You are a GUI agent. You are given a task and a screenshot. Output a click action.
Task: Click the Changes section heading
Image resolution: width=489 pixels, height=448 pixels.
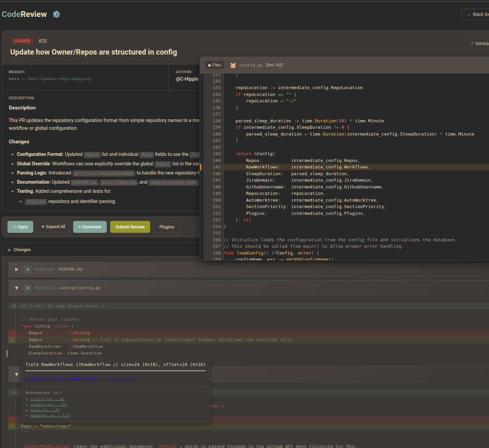[x=22, y=250]
